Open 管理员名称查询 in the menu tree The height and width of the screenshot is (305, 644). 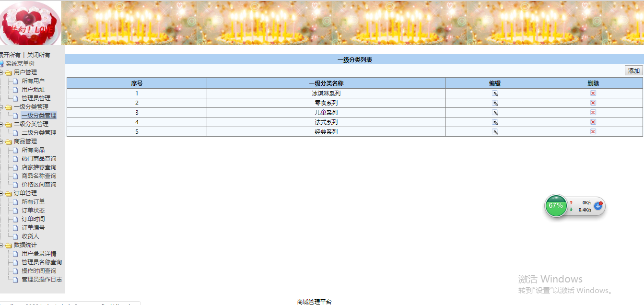42,262
